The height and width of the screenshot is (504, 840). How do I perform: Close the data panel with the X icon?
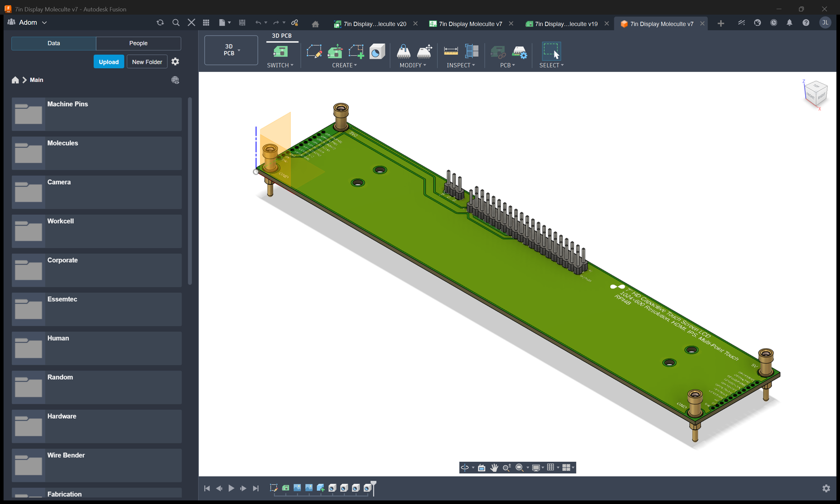[x=191, y=22]
